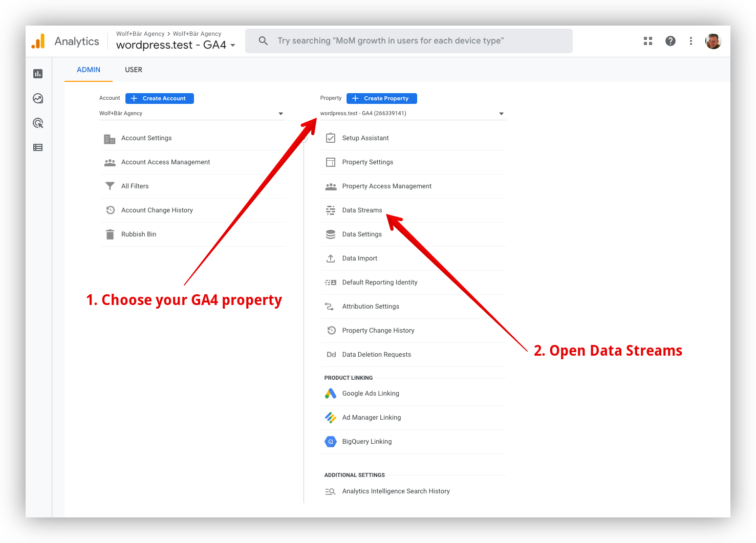Click the Account Settings building icon
The height and width of the screenshot is (543, 756).
110,139
